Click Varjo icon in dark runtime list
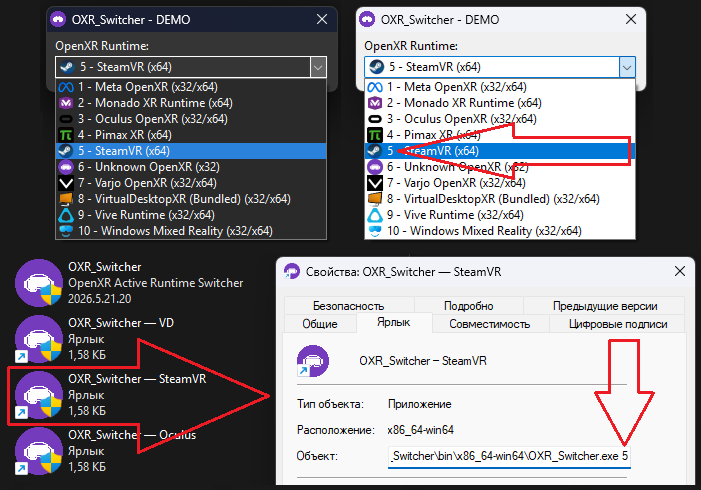The height and width of the screenshot is (490, 701). pyautogui.click(x=66, y=183)
